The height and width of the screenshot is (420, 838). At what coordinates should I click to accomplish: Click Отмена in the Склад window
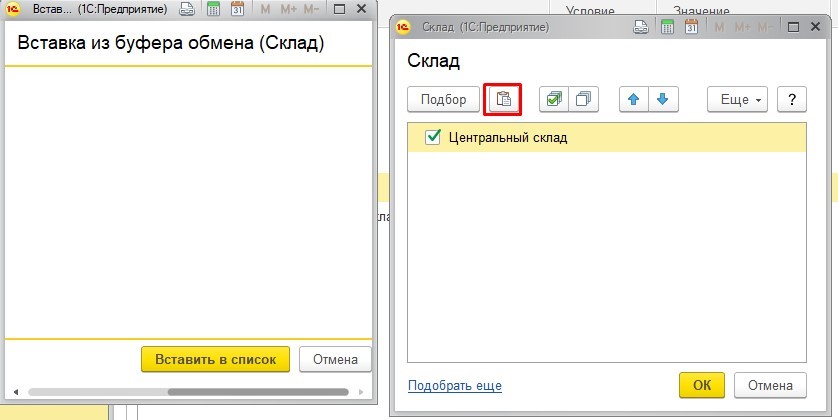[770, 385]
